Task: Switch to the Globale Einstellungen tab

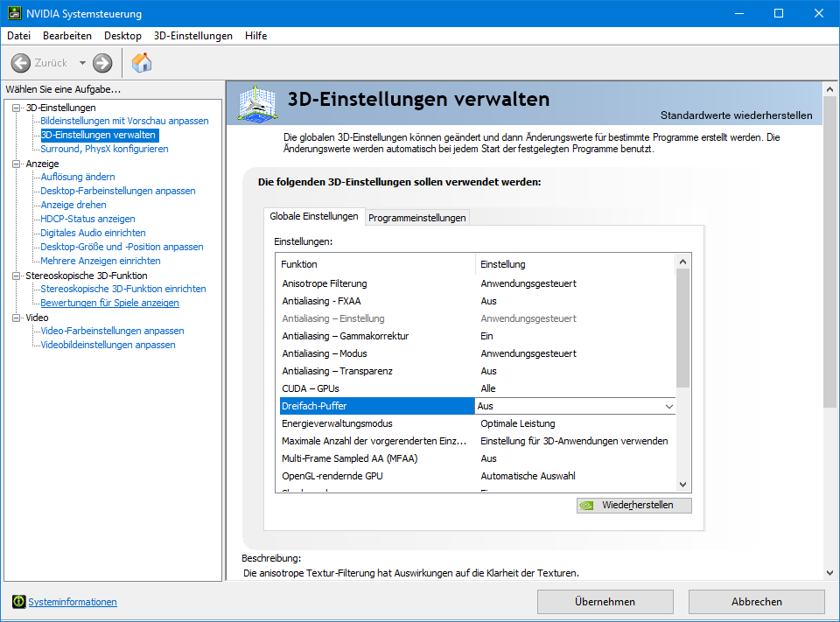Action: coord(314,216)
